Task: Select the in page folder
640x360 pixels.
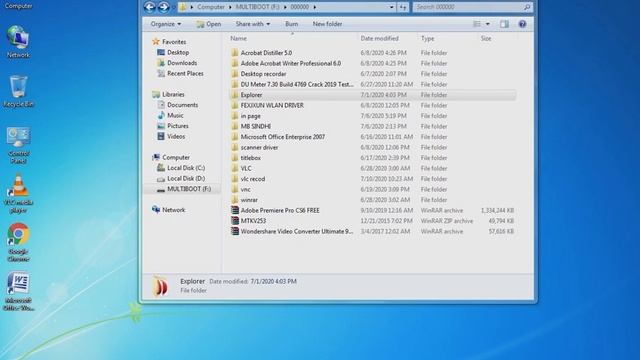Action: point(251,116)
